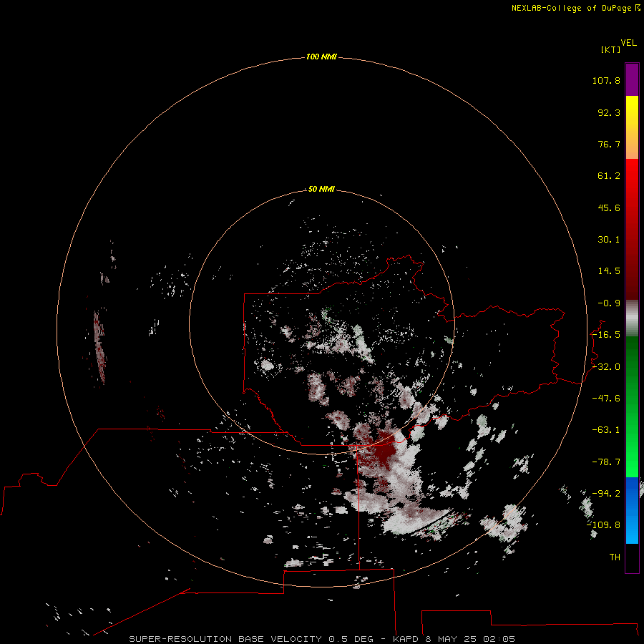
Task: Click the Super-Resolution Base Velocity caption
Action: 321,639
